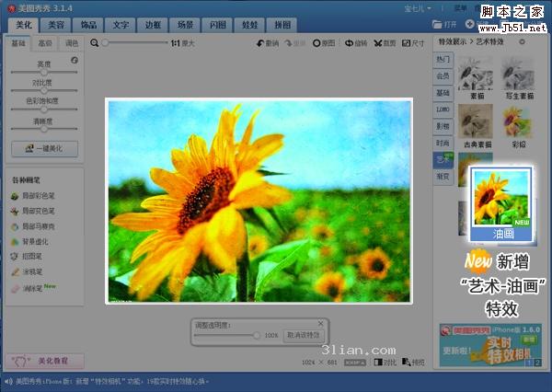
Task: Select the 涂鸦笔 doodle tool
Action: [x=27, y=271]
